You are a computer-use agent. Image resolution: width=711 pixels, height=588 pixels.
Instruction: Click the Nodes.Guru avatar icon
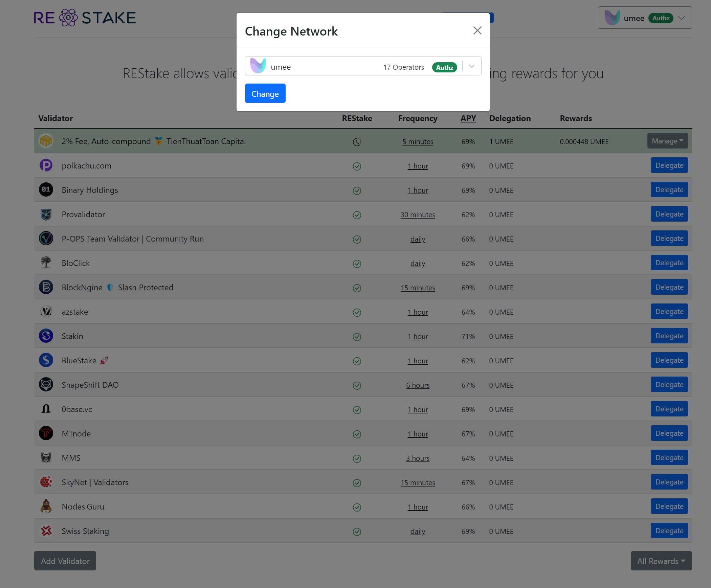point(46,507)
